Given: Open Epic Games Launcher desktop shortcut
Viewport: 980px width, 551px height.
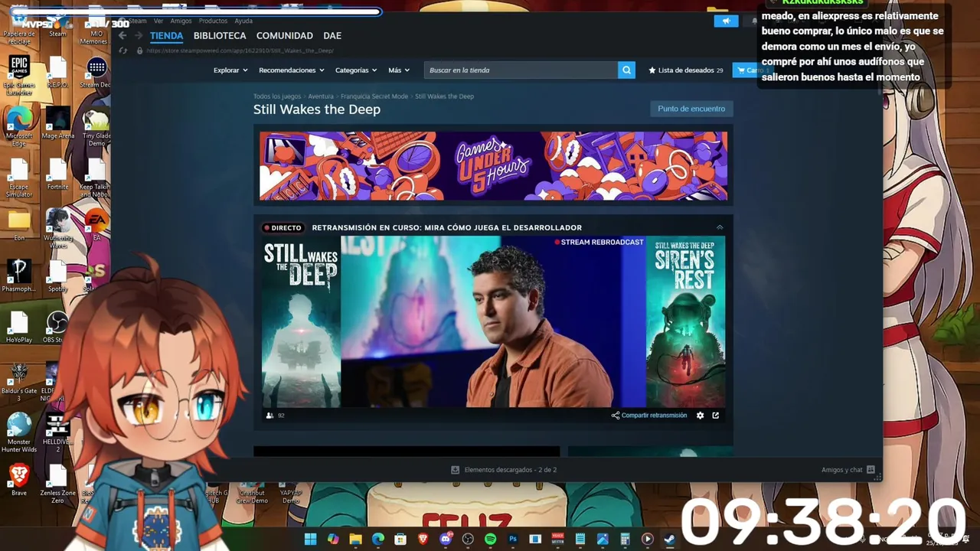Looking at the screenshot, I should pyautogui.click(x=19, y=75).
